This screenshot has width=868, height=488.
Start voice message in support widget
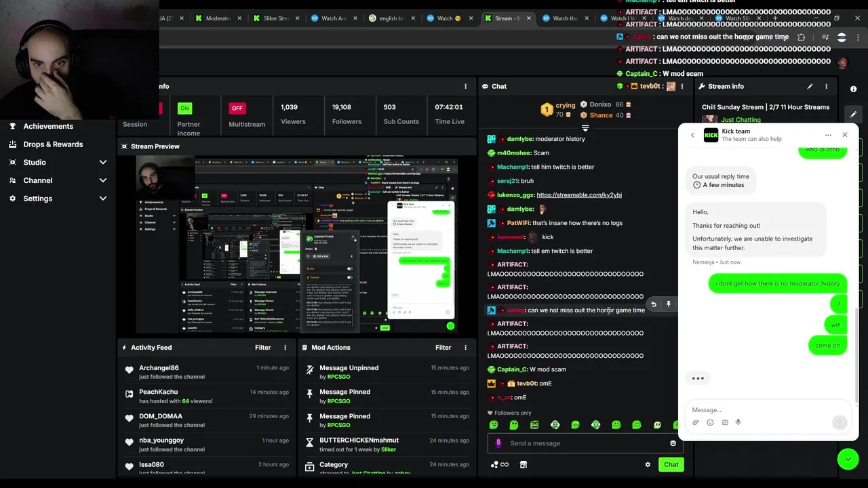tap(738, 423)
